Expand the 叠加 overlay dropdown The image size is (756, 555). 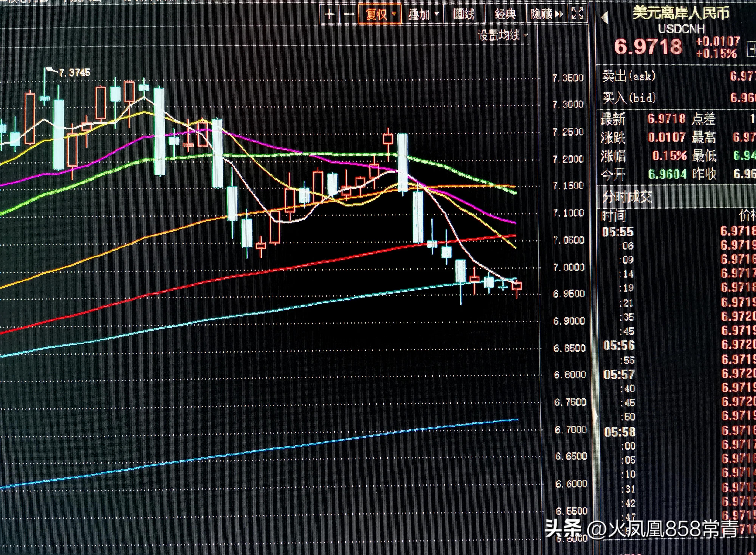(x=423, y=14)
